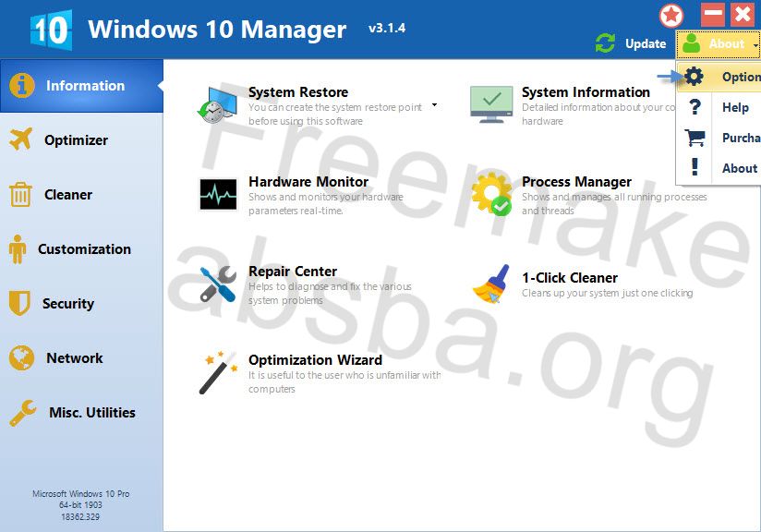The image size is (761, 532).
Task: Click the Repair Center tools icon
Action: 218,284
